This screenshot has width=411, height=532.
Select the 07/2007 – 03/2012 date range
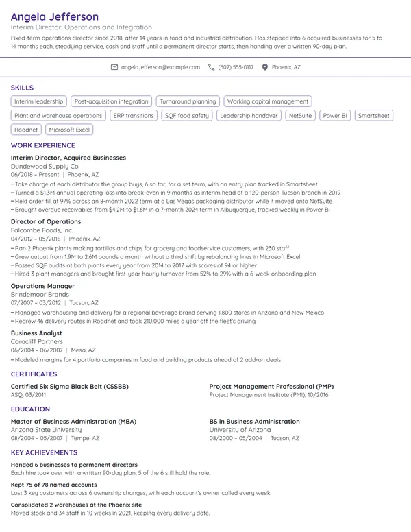36,303
